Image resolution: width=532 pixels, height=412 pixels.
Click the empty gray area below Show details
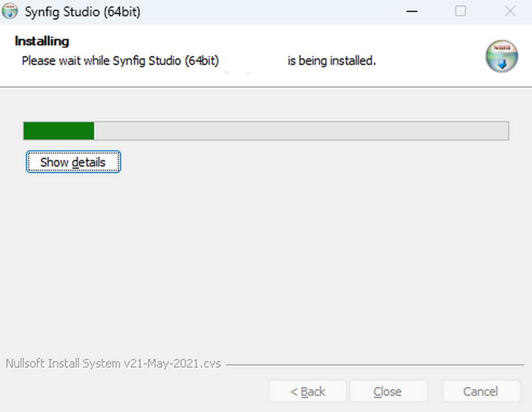(266, 257)
